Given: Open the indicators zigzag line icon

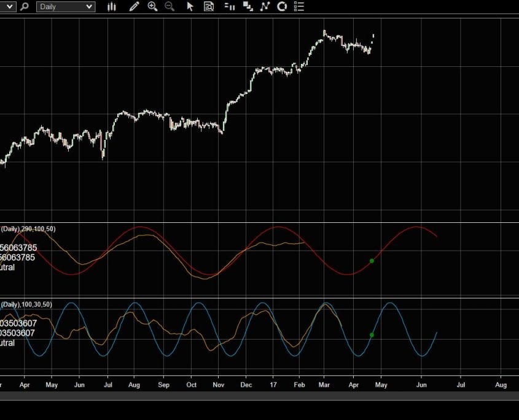Looking at the screenshot, I should pyautogui.click(x=265, y=7).
